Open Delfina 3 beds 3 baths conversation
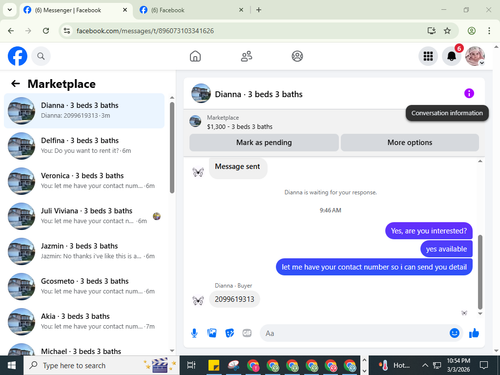The image size is (500, 375). tap(84, 146)
